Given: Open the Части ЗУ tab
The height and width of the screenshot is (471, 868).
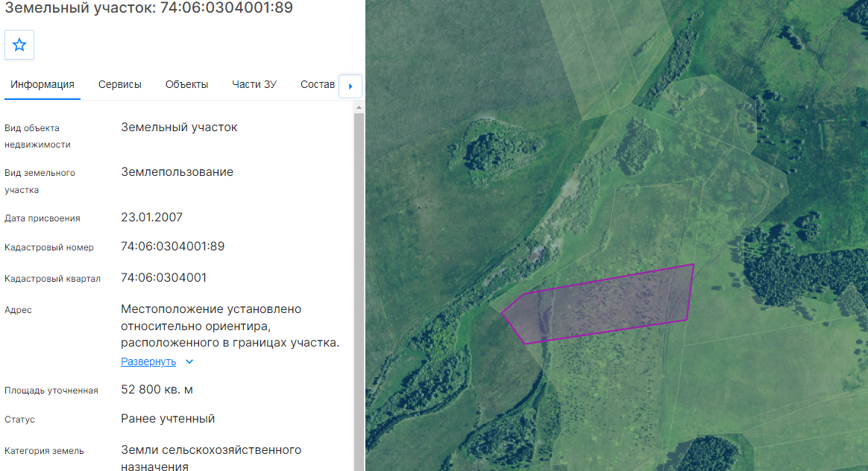Looking at the screenshot, I should click(254, 85).
